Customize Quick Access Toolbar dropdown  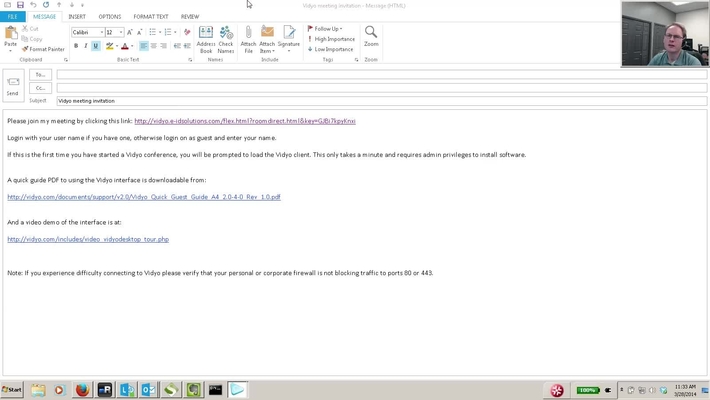tap(82, 5)
